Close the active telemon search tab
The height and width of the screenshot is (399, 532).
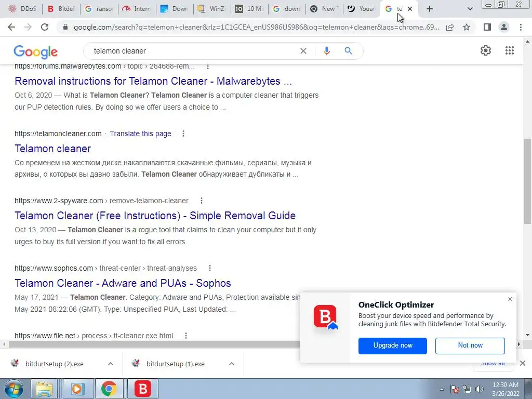point(410,9)
